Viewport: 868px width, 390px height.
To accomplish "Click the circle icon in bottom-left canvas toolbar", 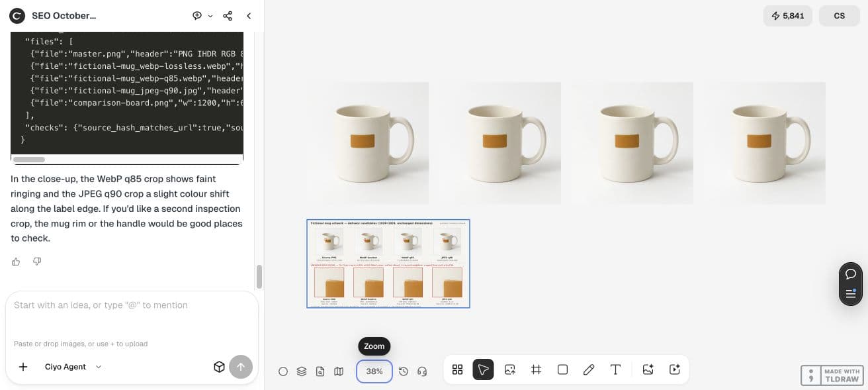I will [x=283, y=371].
